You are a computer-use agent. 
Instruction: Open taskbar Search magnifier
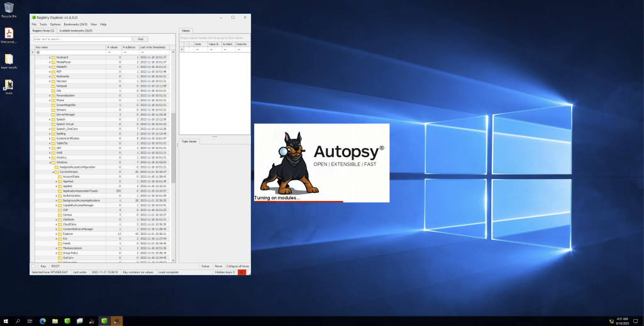point(18,321)
